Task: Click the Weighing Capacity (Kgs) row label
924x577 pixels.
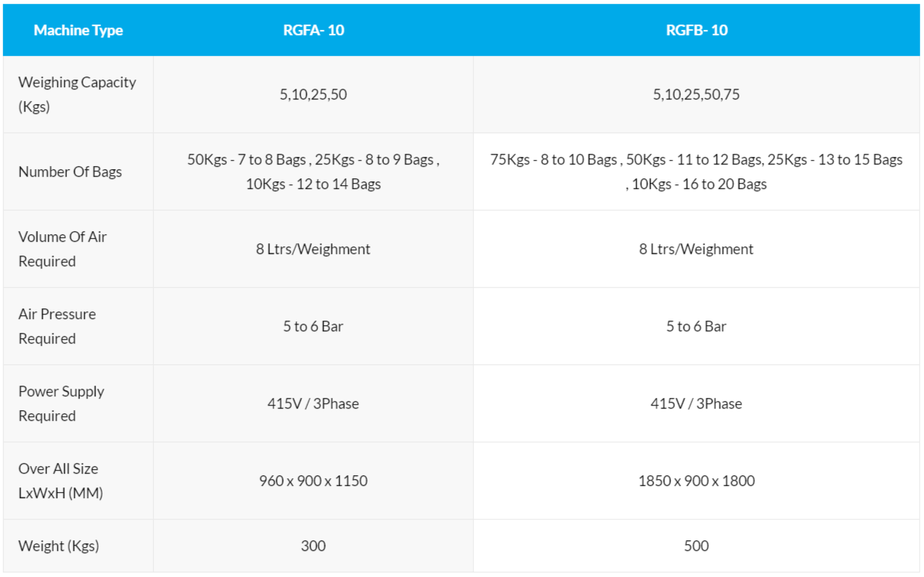Action: tap(77, 94)
